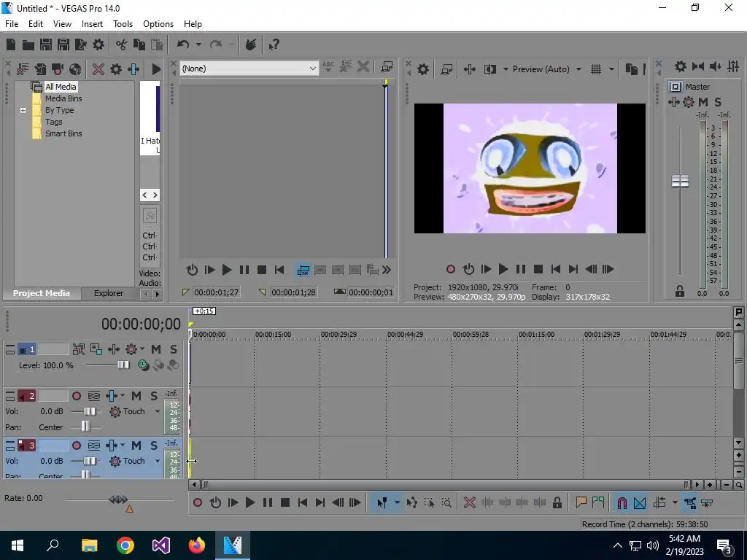The image size is (747, 560).
Task: Click the Overlays grid icon in the preview
Action: coord(595,69)
